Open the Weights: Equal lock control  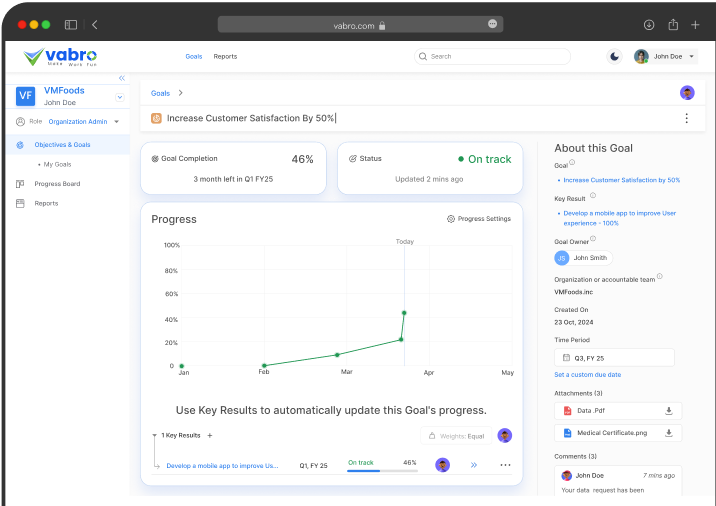[455, 436]
